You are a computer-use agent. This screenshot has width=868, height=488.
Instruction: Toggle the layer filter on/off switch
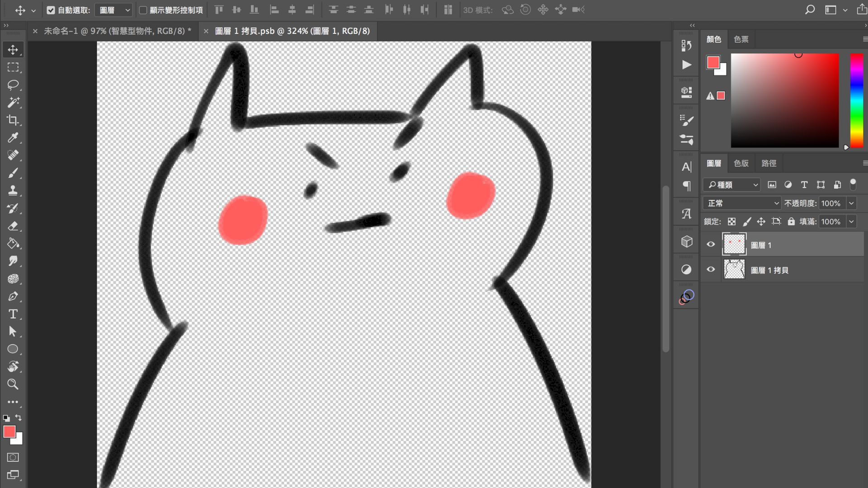[853, 184]
